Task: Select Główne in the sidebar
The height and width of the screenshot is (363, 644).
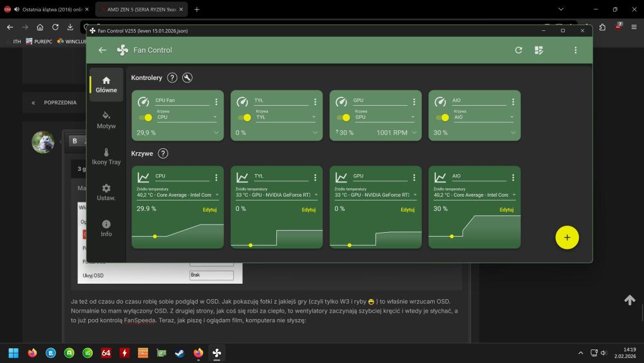Action: click(x=106, y=84)
